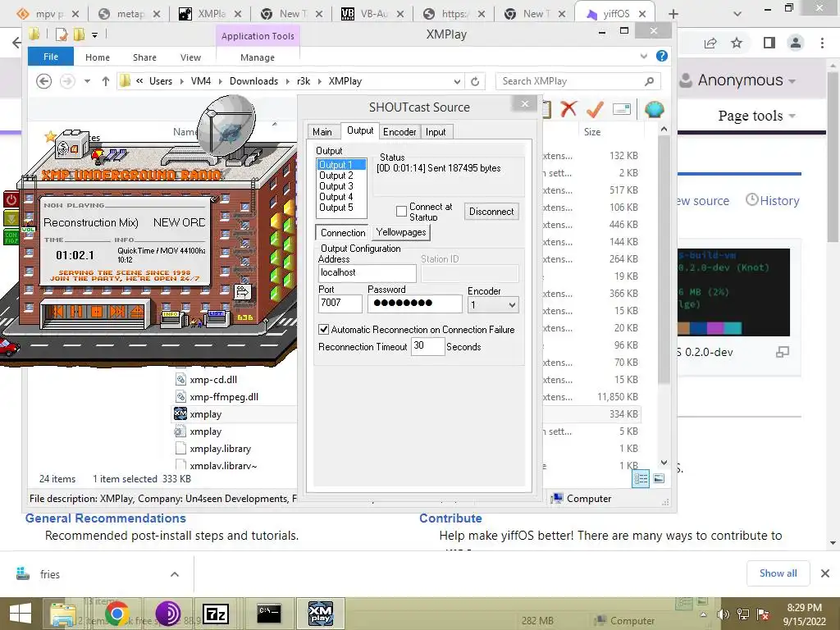Open the Contribute link
840x630 pixels.
pyautogui.click(x=450, y=518)
